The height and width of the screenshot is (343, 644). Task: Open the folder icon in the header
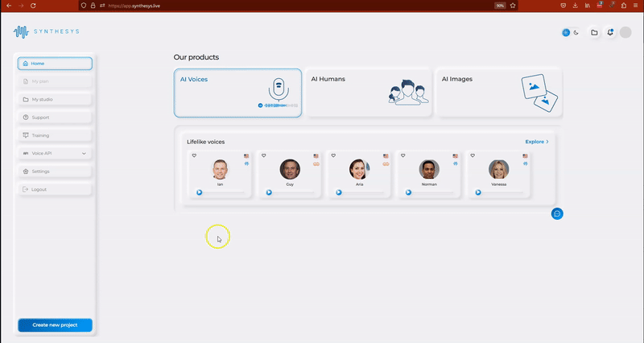[x=594, y=32]
